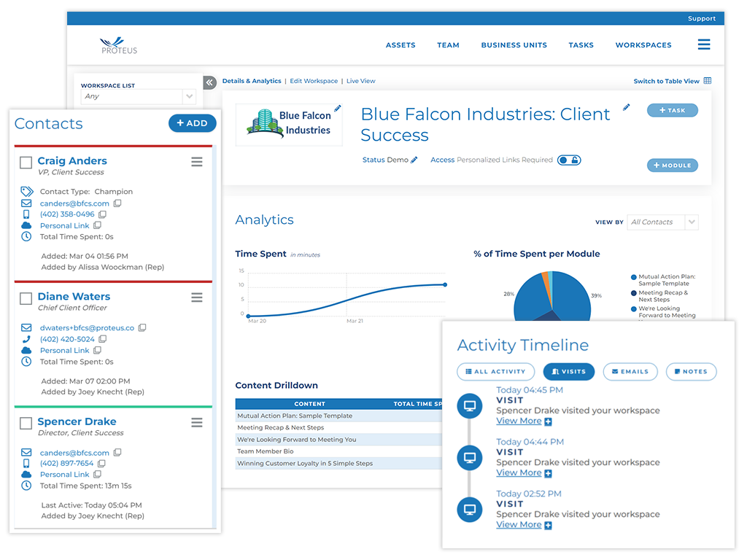Screen dimensions: 747x560
Task: Collapse the sidebar with the double-chevron icon
Action: coord(209,82)
